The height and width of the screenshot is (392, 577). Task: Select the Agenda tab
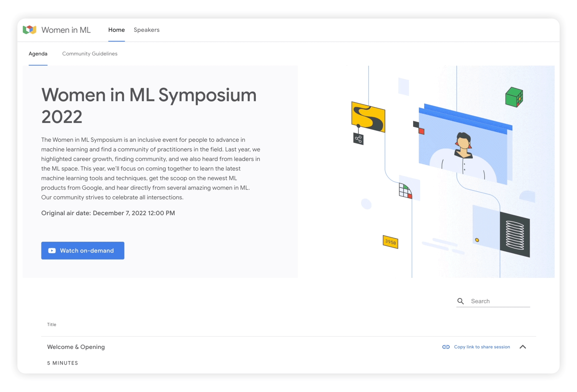[x=38, y=54]
